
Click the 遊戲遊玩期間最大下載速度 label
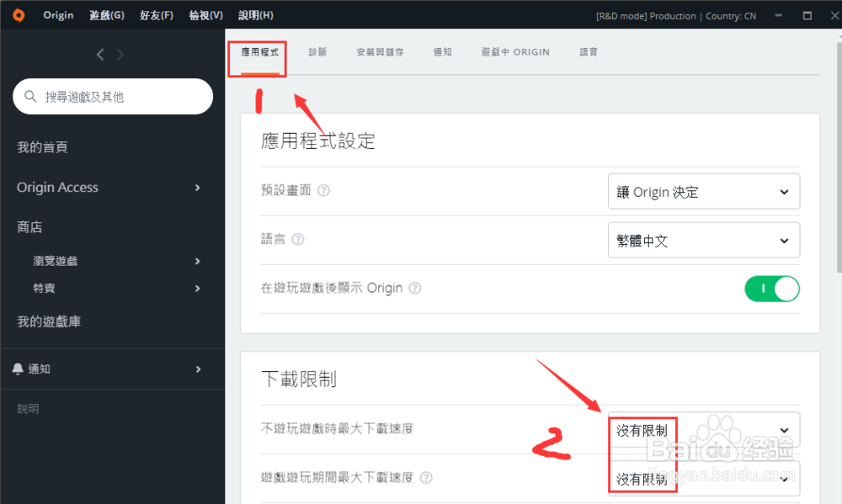[x=338, y=477]
